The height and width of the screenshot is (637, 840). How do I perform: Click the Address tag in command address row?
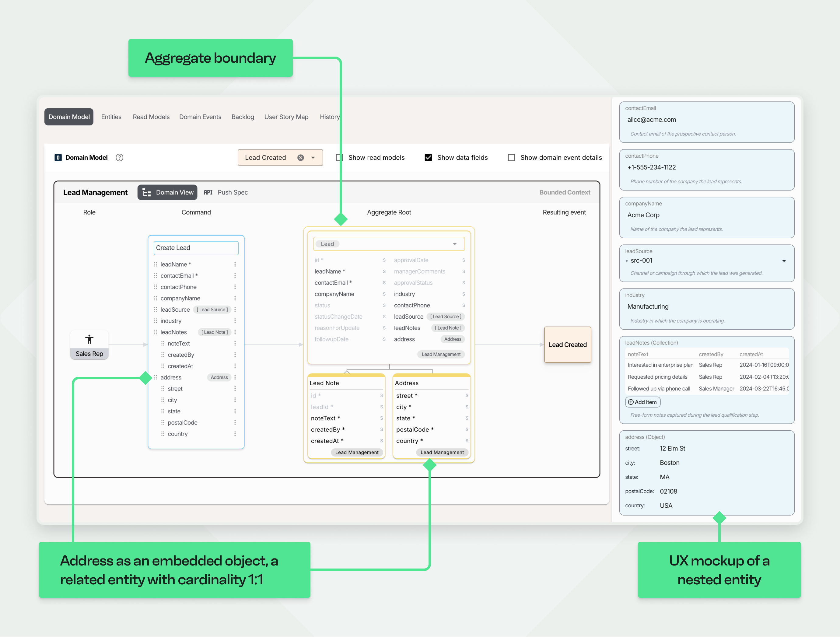pyautogui.click(x=219, y=378)
